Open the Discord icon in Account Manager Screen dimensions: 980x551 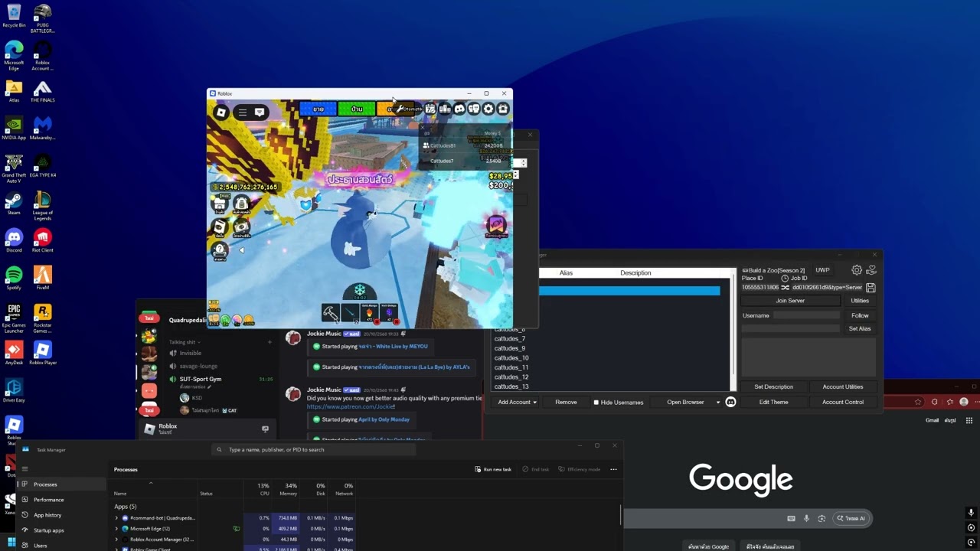coord(730,402)
